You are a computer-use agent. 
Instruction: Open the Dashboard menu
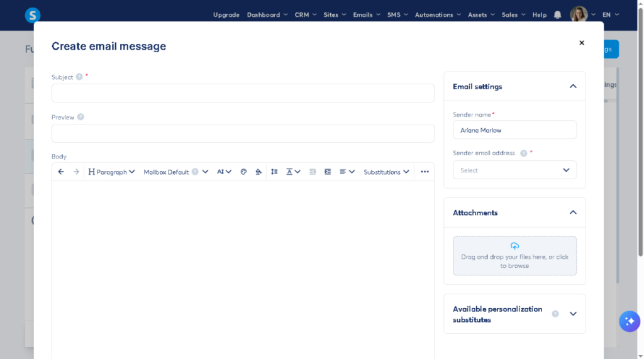(x=267, y=15)
